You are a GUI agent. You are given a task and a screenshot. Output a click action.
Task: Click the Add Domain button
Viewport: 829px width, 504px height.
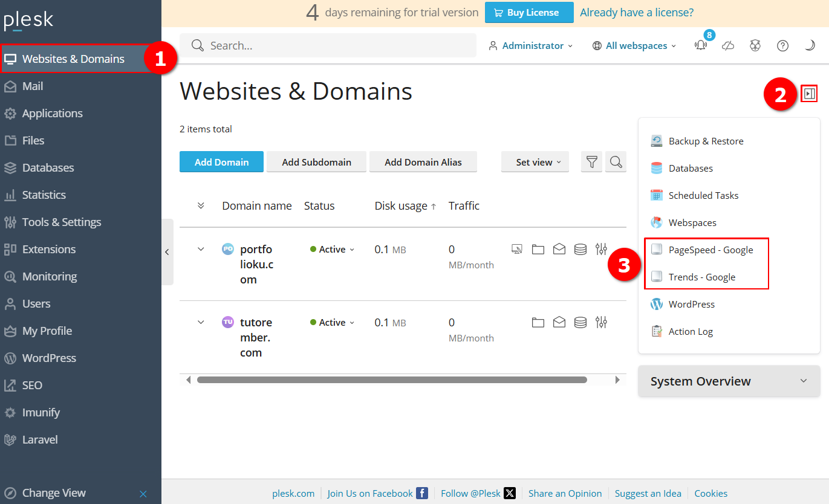coord(221,162)
